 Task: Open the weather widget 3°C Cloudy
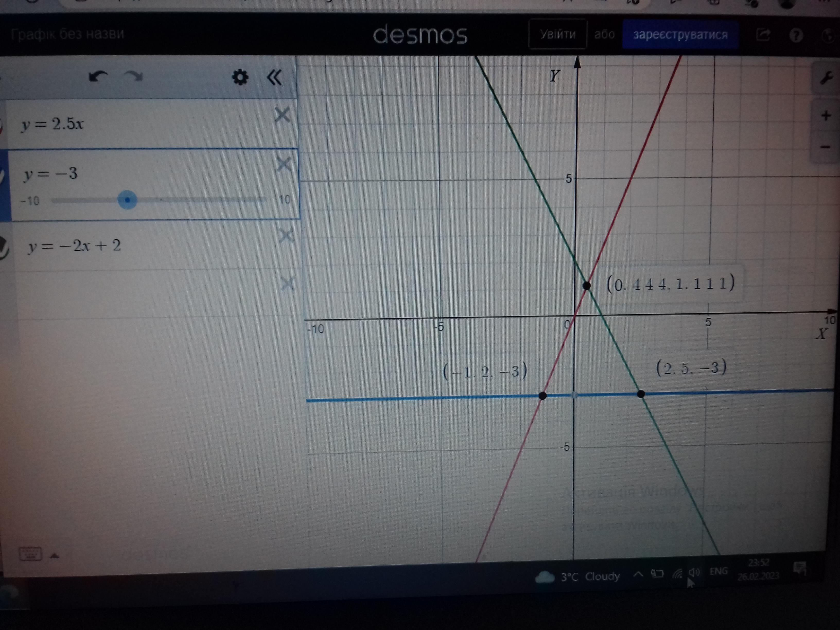coord(577,576)
